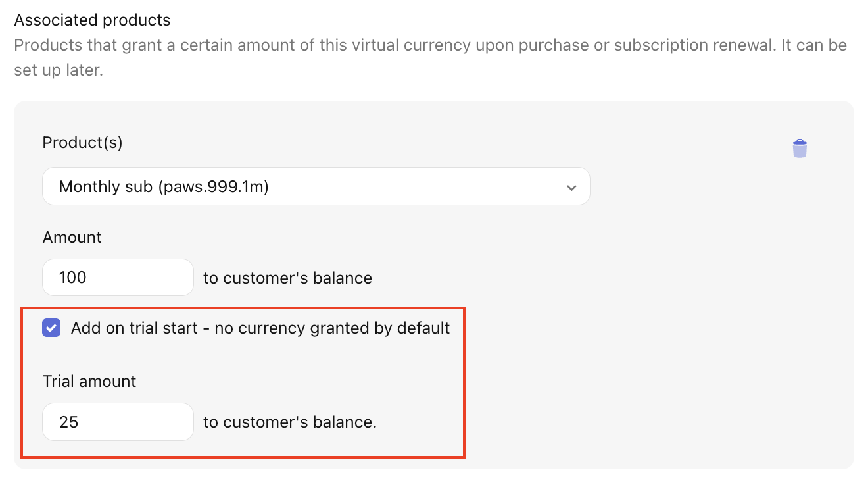
Task: Click the 'Amount' field label
Action: click(x=72, y=237)
